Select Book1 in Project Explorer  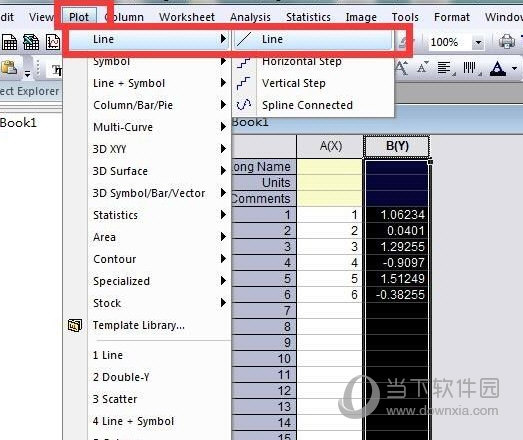click(x=18, y=123)
